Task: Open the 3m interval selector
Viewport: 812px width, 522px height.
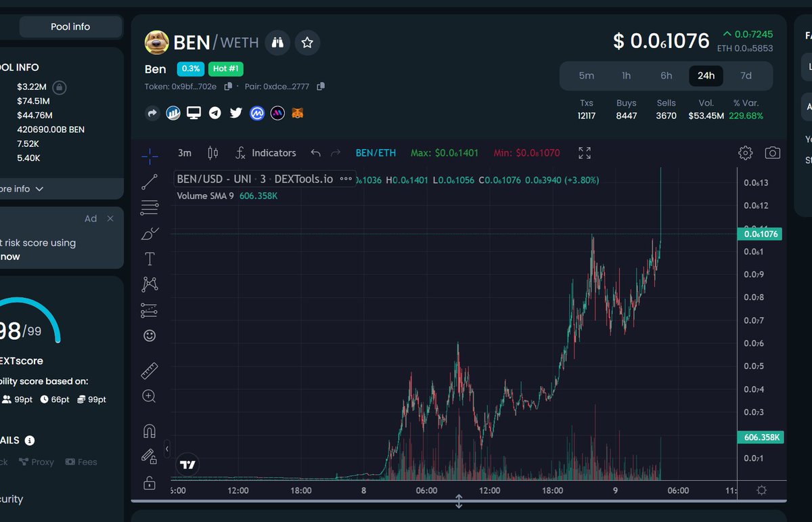Action: (184, 153)
